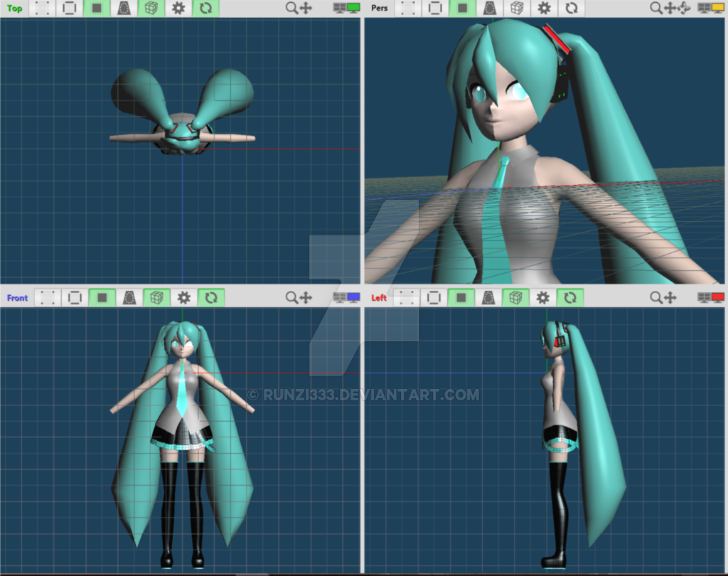Viewport: 728px width, 576px height.
Task: Click the refresh arrows icon in Pers view
Action: [x=572, y=8]
